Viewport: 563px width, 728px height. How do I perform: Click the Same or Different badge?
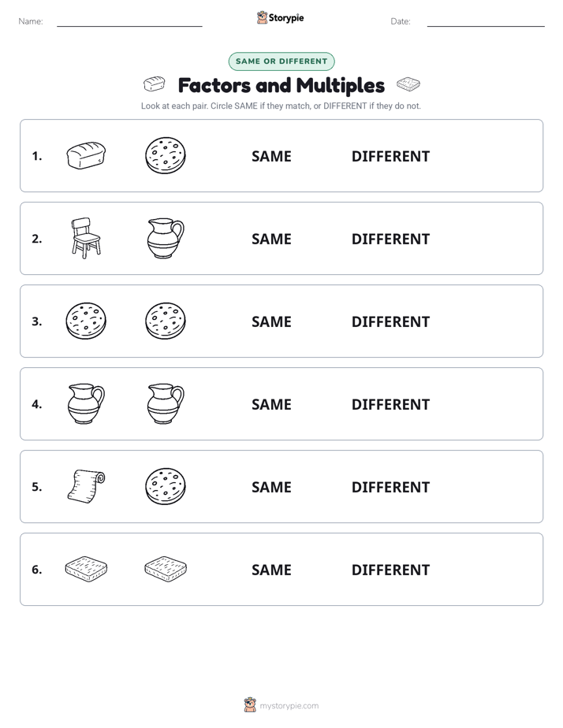pos(281,61)
